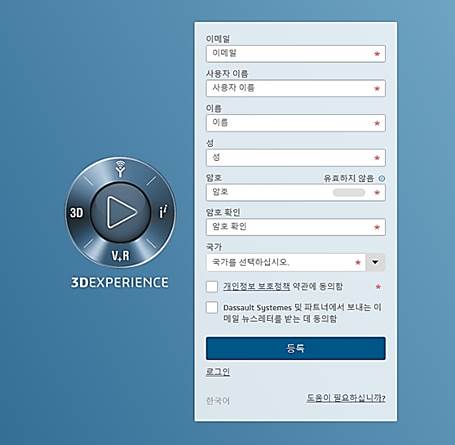
Task: Click the 등록 register button
Action: coord(296,348)
